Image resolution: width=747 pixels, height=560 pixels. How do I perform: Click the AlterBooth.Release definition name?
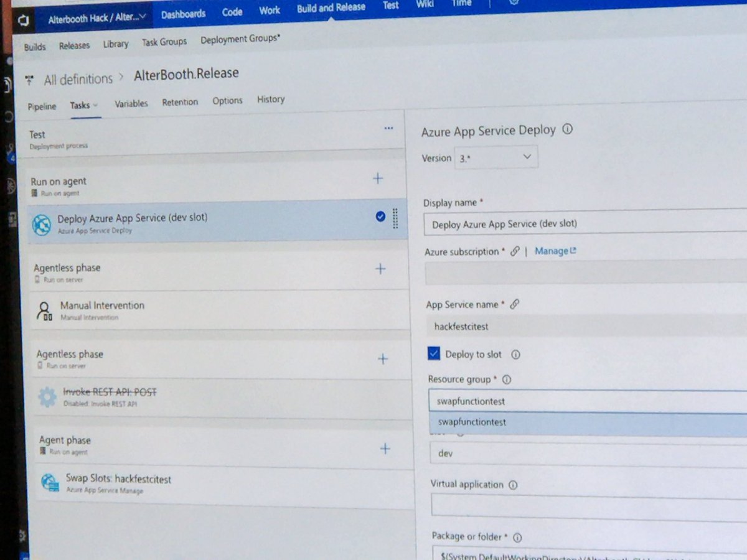(186, 73)
